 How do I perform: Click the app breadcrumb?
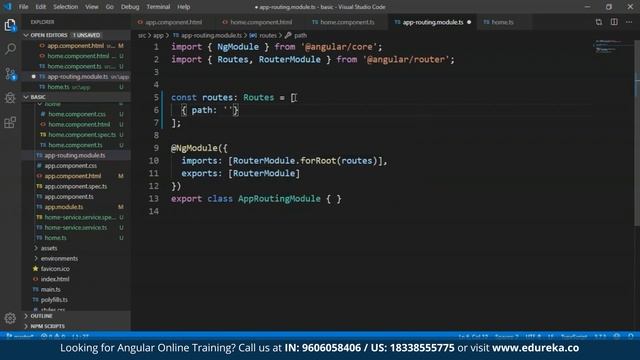click(158, 36)
